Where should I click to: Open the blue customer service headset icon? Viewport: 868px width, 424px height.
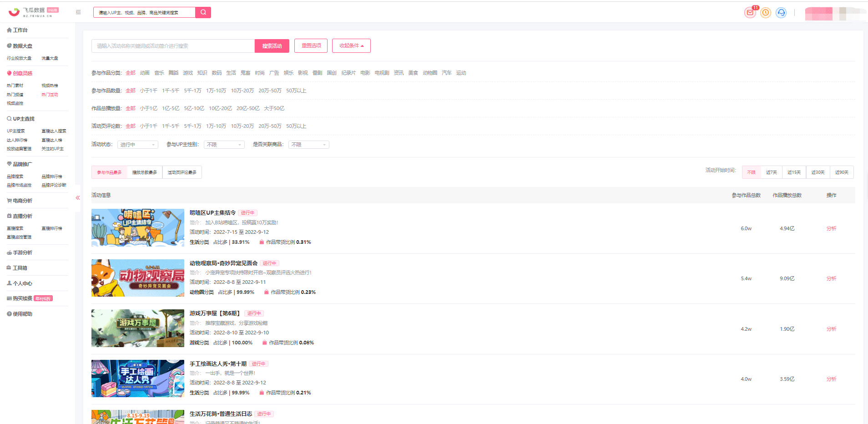[x=781, y=13]
